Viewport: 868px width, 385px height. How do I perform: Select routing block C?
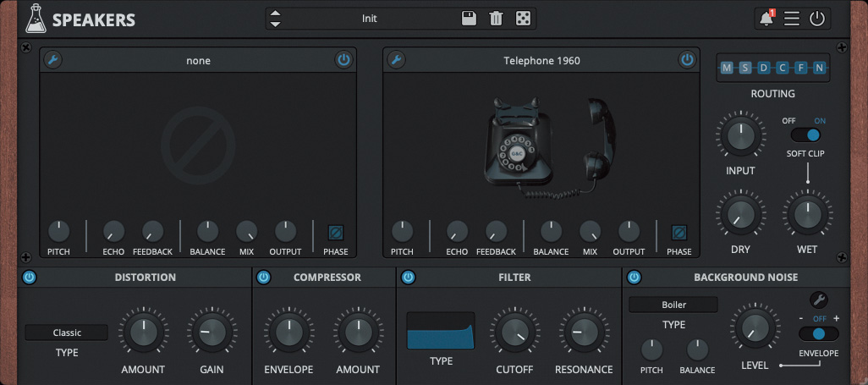(x=783, y=69)
